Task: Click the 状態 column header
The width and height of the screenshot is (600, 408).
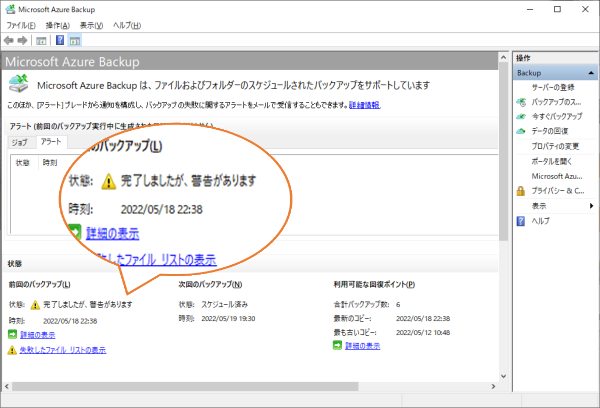Action: (23, 163)
